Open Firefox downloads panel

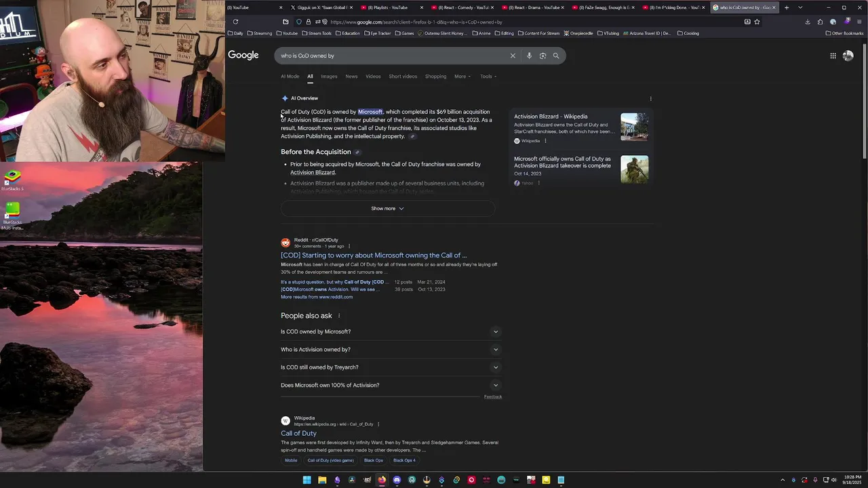(x=807, y=22)
